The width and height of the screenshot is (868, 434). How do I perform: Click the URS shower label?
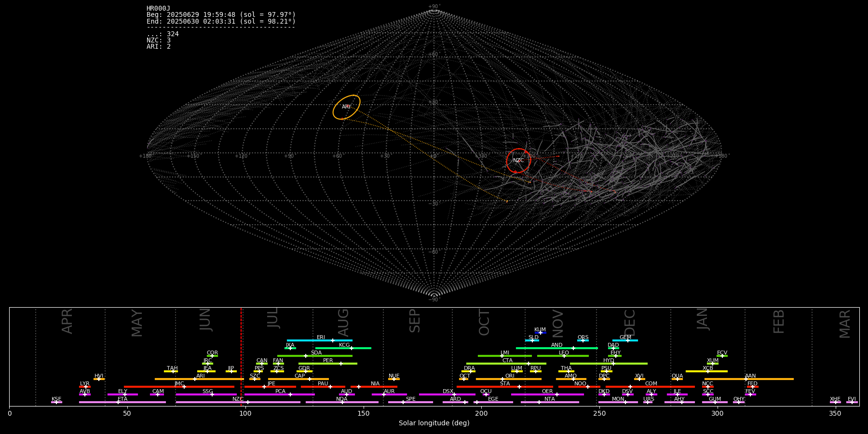(x=649, y=399)
